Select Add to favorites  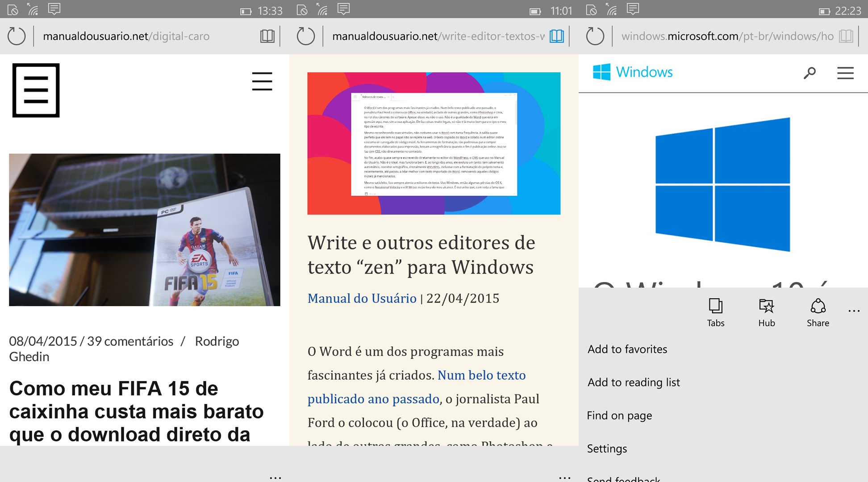click(x=627, y=349)
